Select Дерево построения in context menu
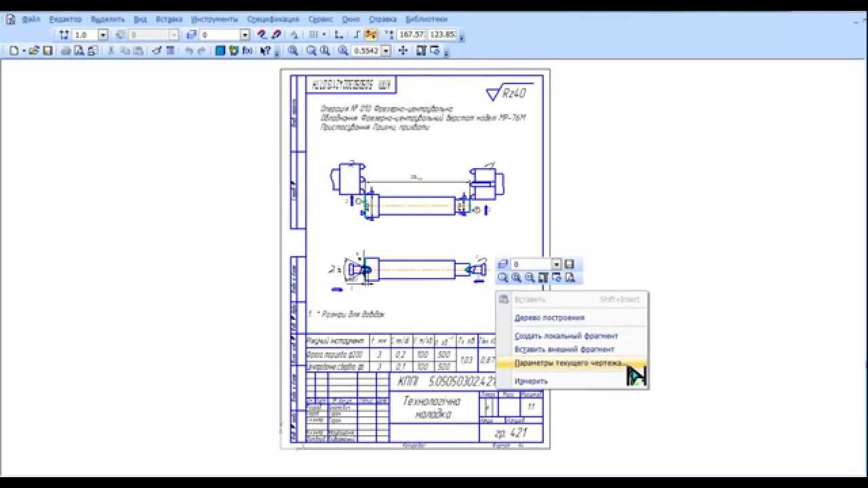 click(x=549, y=317)
